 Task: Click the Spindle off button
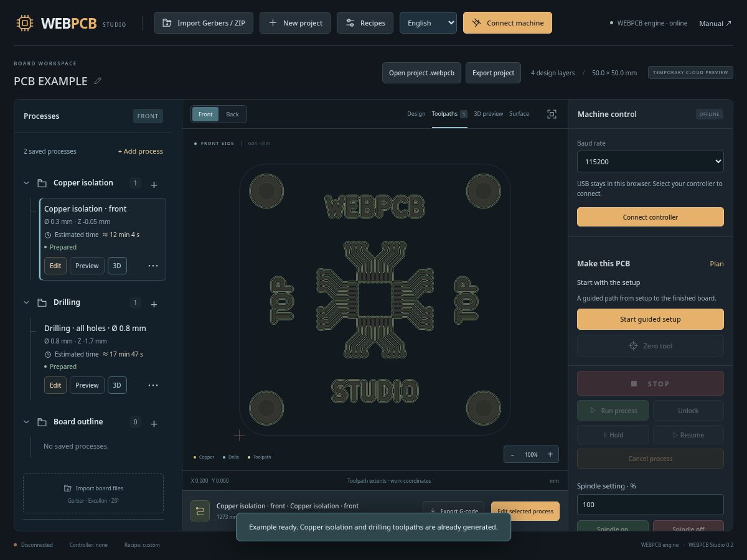(x=688, y=526)
